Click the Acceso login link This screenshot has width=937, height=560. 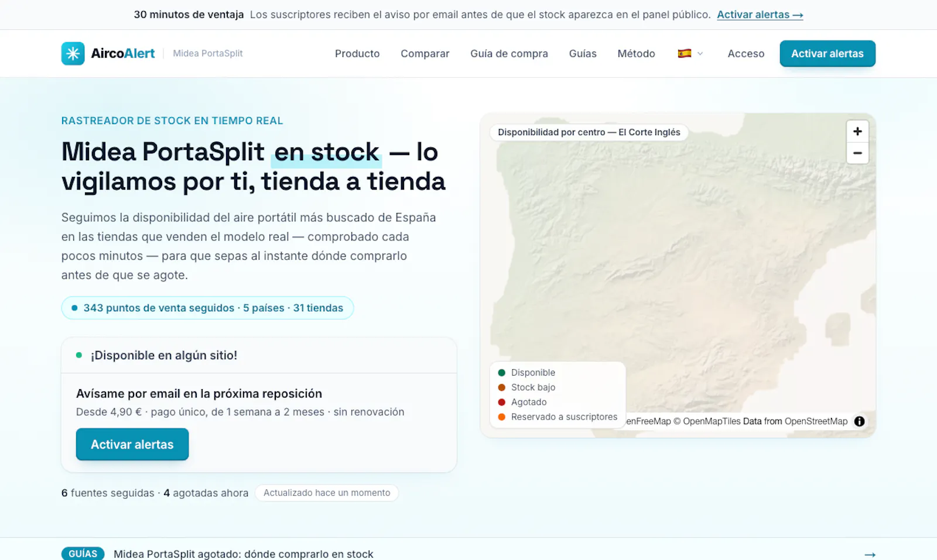click(746, 53)
